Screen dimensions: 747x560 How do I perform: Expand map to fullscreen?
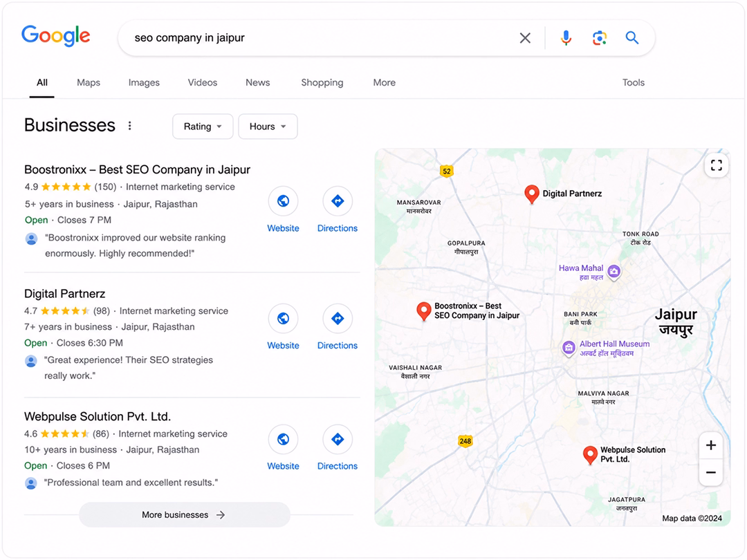pos(716,165)
